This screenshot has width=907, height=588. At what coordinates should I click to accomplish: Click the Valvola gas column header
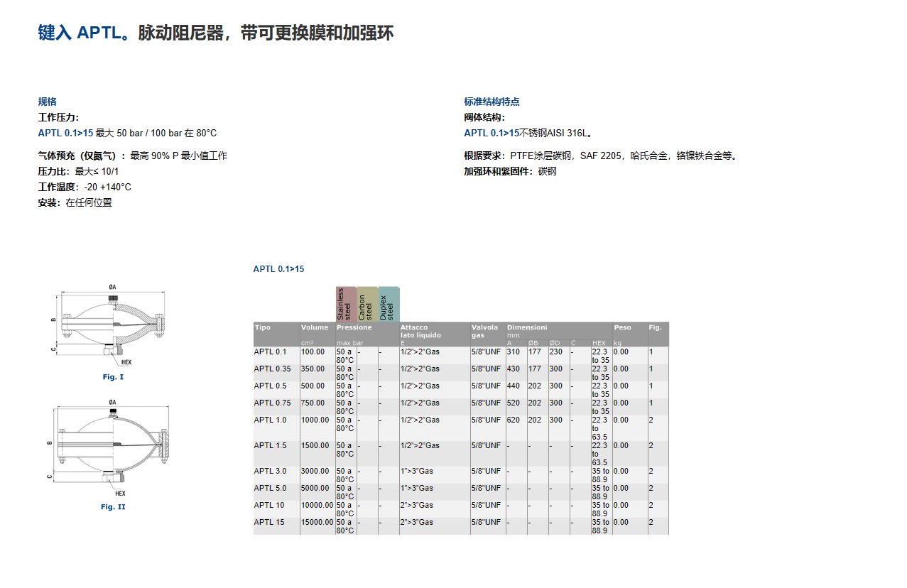pyautogui.click(x=485, y=331)
